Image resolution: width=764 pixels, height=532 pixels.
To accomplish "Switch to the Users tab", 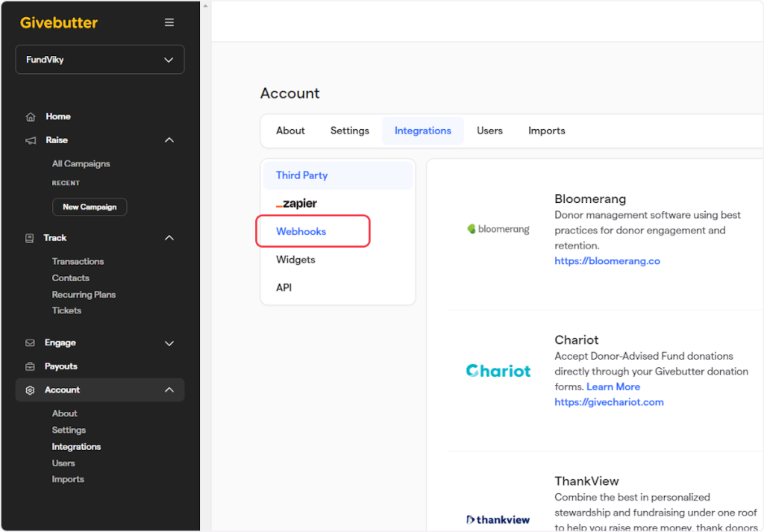I will (489, 131).
